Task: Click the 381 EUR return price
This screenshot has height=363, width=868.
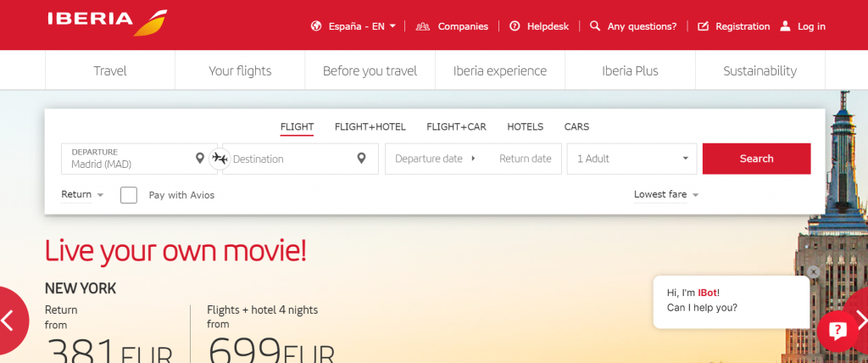Action: [x=108, y=350]
